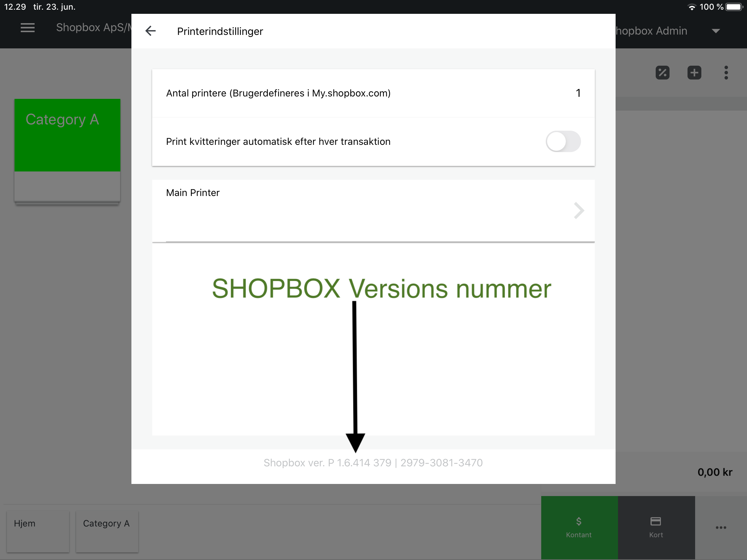Open the discount percent tool
747x560 pixels.
pos(663,73)
